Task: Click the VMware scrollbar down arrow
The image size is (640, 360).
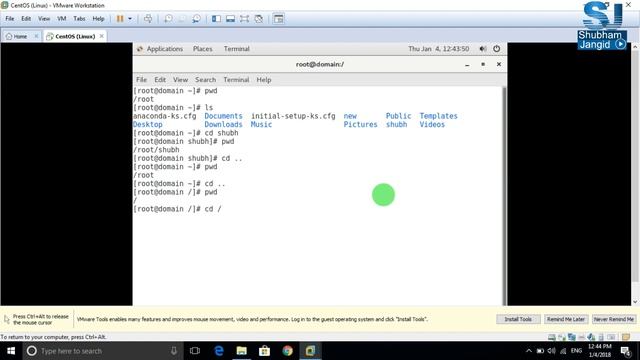Action: [635, 302]
